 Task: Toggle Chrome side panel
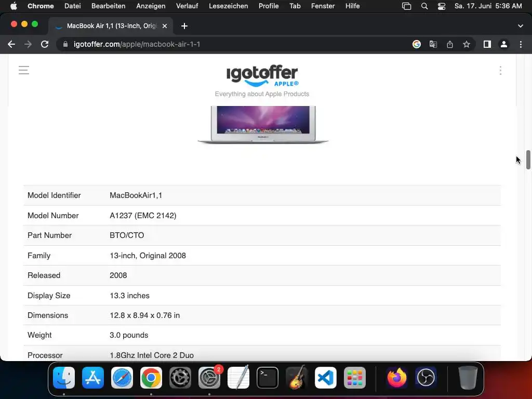point(487,44)
